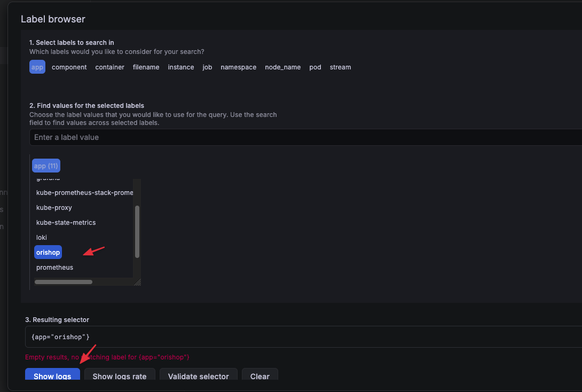Click the Validate selector button
The image size is (582, 392).
click(x=198, y=375)
